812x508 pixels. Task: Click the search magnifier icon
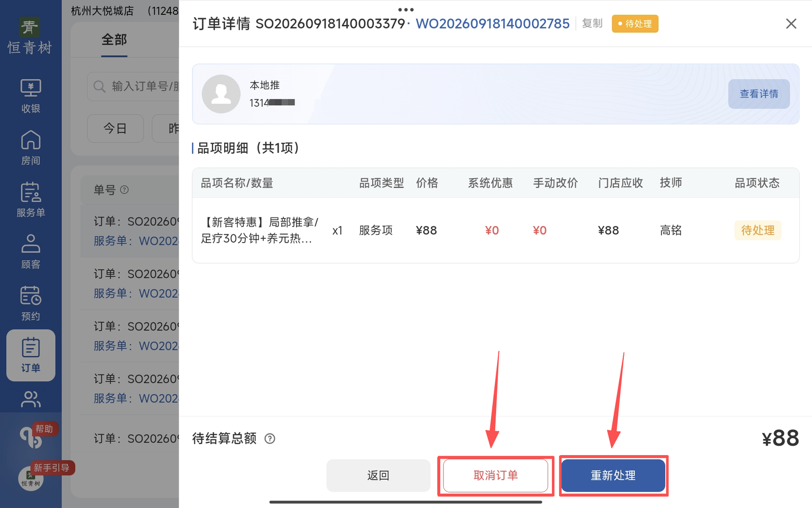click(99, 86)
